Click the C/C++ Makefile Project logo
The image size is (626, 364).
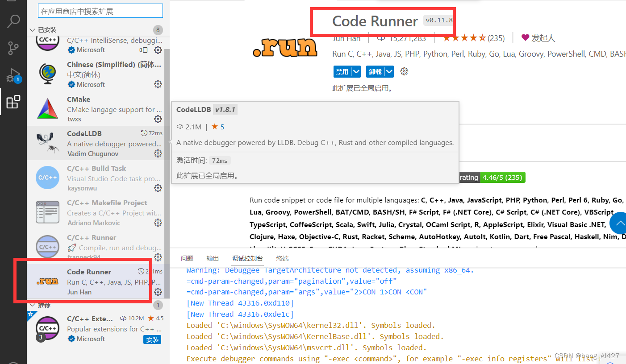(47, 212)
